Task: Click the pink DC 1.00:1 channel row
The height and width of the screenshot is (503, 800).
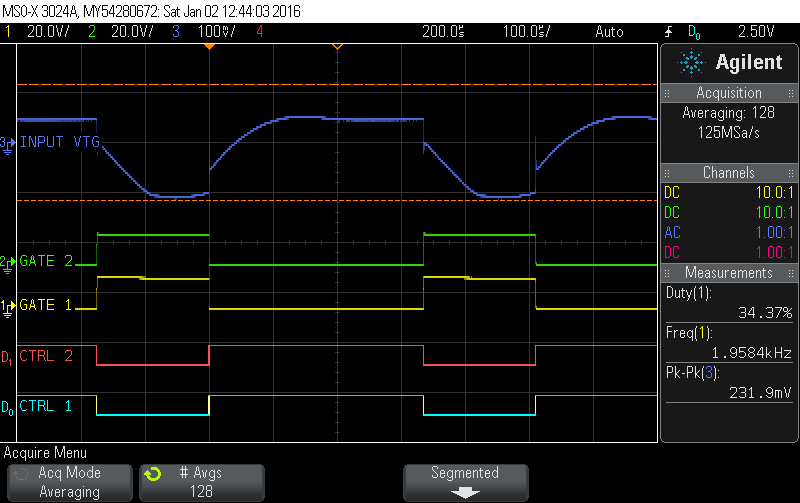Action: point(729,253)
